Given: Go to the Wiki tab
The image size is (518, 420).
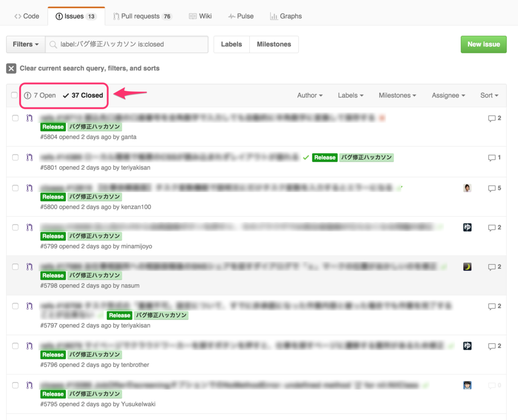Looking at the screenshot, I should pos(200,16).
